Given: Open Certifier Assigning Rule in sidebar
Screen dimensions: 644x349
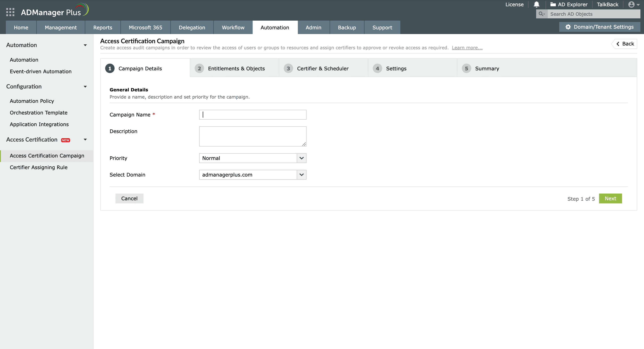Looking at the screenshot, I should click(x=38, y=167).
